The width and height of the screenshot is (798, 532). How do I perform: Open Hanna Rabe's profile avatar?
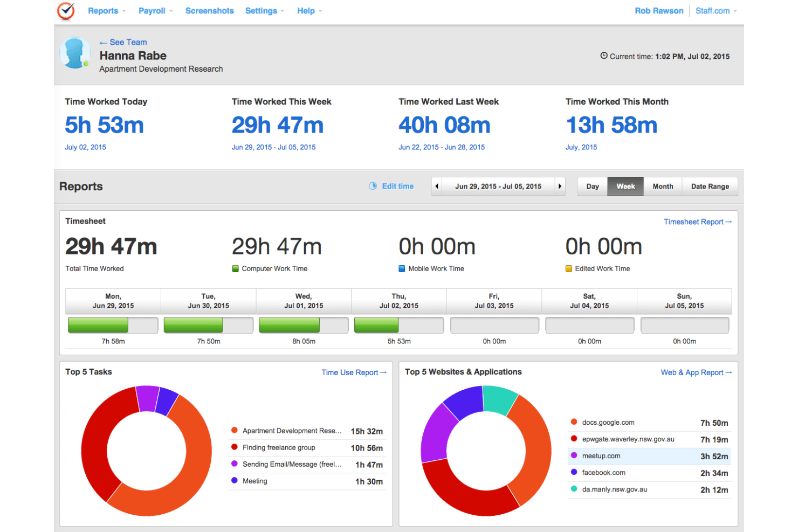(x=75, y=52)
